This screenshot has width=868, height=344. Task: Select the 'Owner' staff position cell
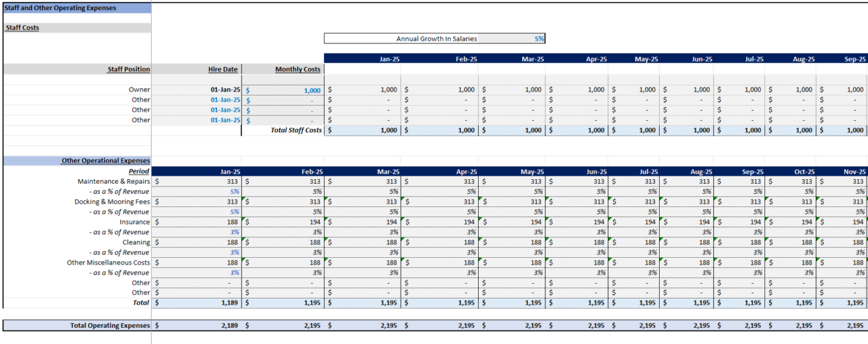[x=77, y=90]
